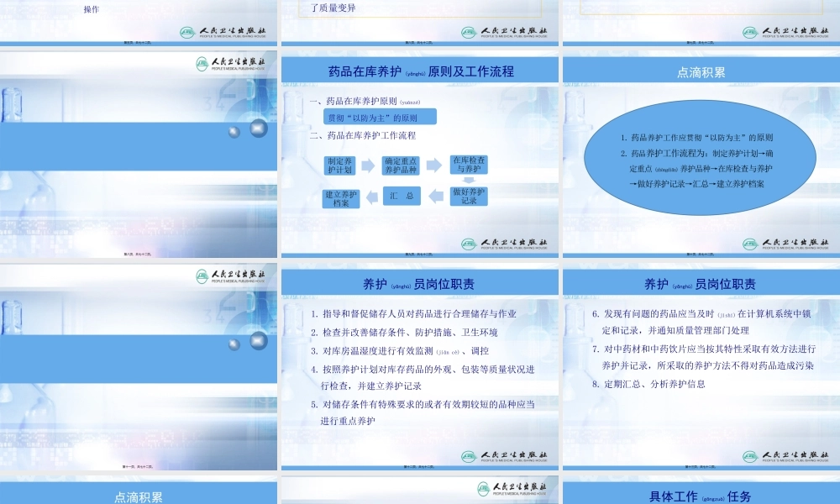The image size is (840, 504).
Task: Select the 建立养护档案 flowchart box
Action: pyautogui.click(x=340, y=197)
